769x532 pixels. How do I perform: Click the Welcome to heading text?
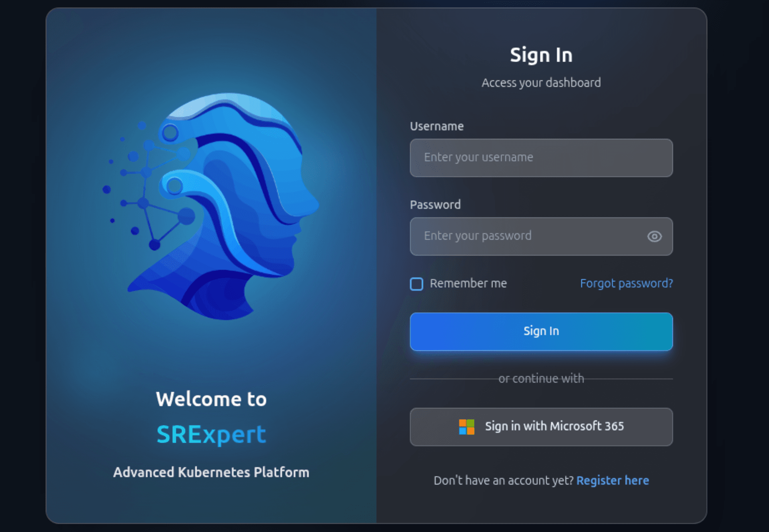[211, 399]
